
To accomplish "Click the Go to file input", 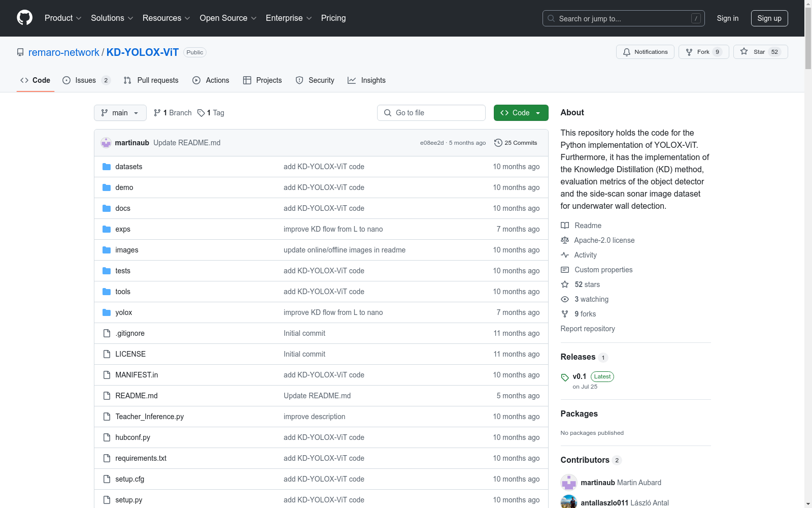I will pos(431,113).
